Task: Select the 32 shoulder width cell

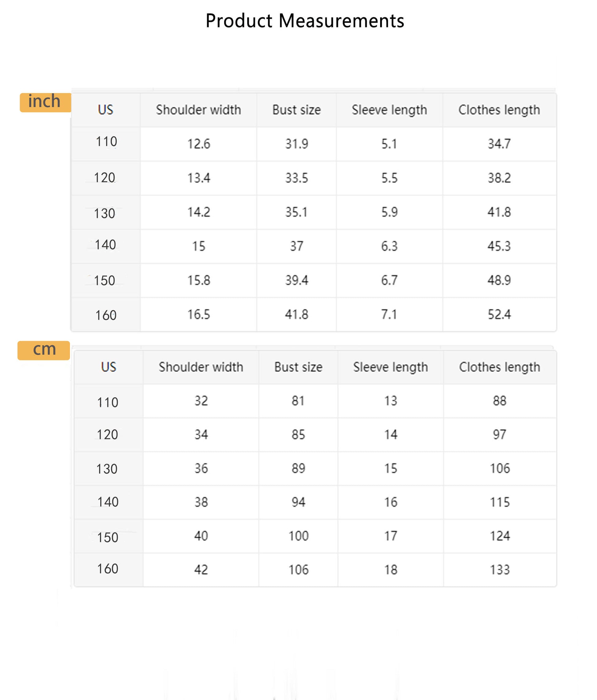Action: click(x=201, y=401)
